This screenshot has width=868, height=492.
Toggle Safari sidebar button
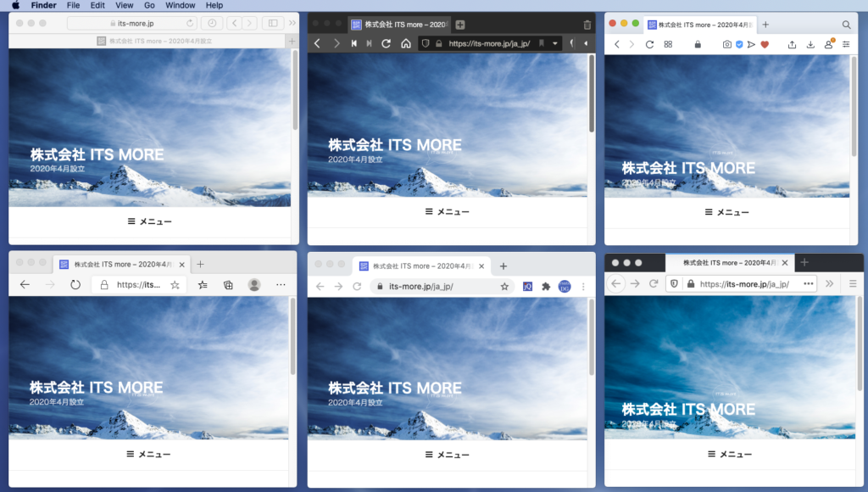click(272, 23)
